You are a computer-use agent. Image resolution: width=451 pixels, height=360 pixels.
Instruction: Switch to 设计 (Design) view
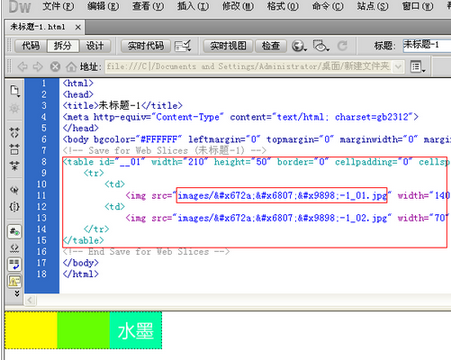tap(95, 46)
